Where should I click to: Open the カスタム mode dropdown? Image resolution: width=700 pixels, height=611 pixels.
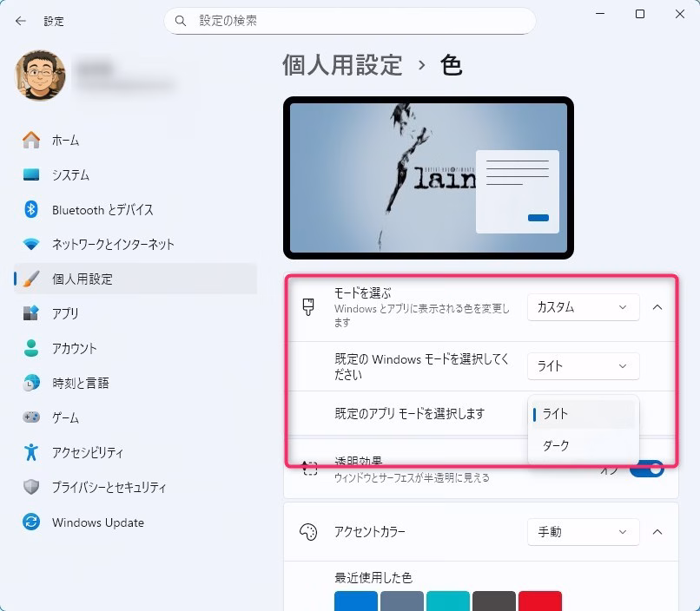click(x=583, y=307)
